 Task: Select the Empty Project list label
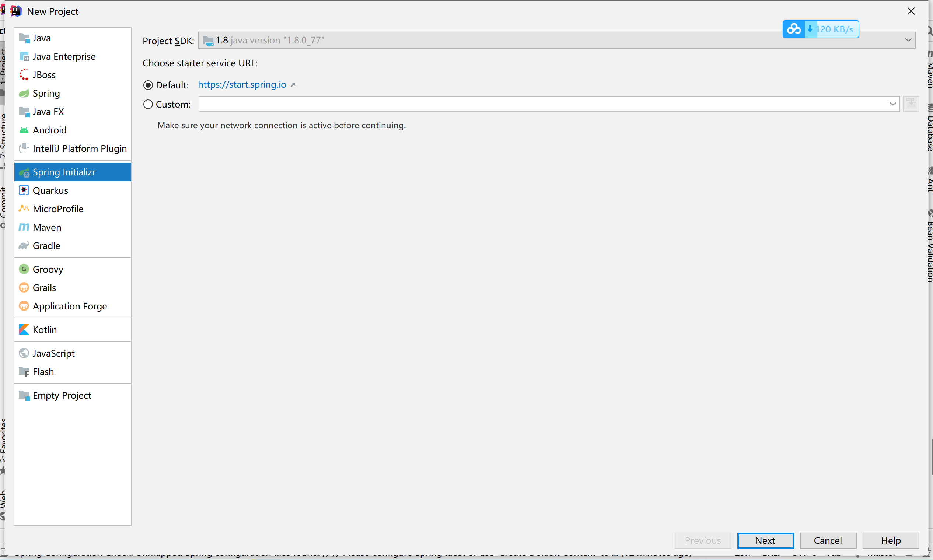[x=62, y=395]
